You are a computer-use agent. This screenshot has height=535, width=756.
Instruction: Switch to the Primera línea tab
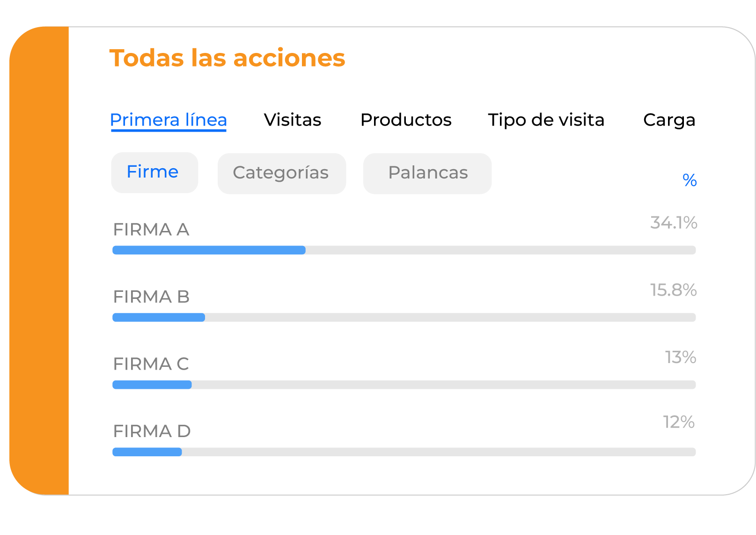point(169,120)
